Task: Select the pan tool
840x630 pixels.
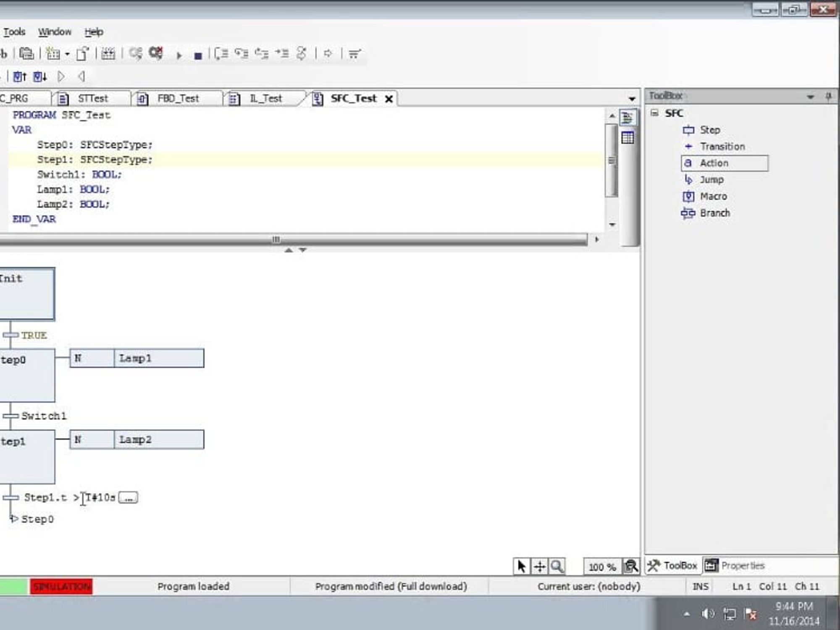Action: tap(539, 567)
